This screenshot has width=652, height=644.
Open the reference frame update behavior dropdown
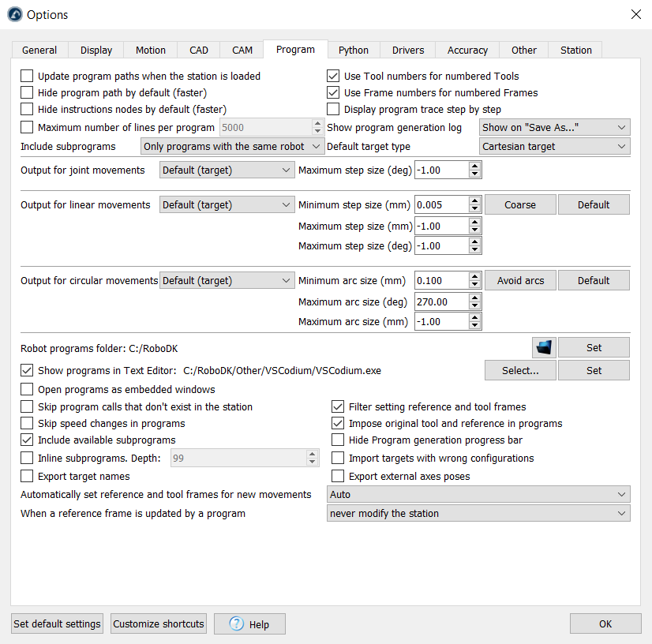478,514
